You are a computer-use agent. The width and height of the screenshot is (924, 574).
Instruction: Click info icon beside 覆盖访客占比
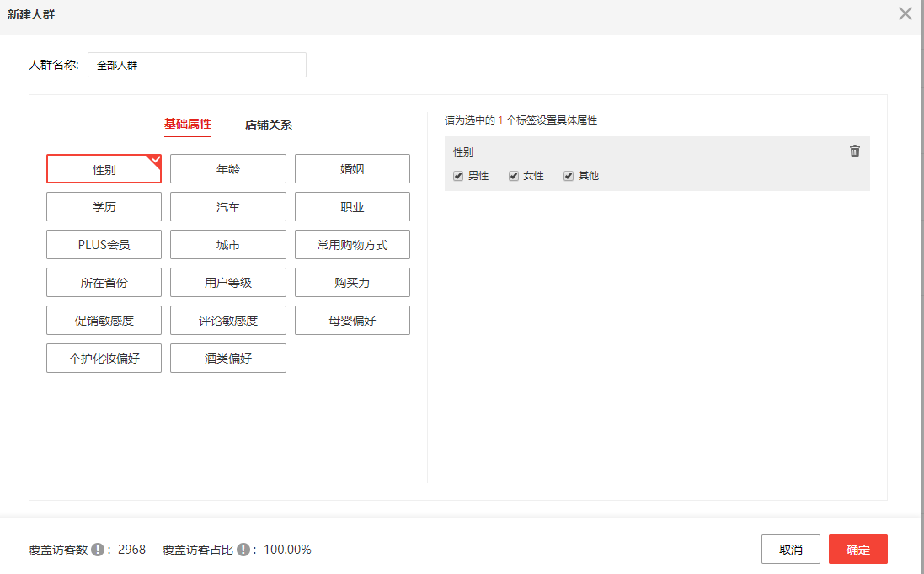243,550
